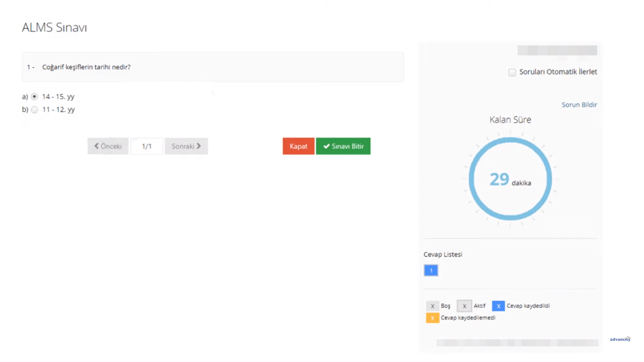Go back with the Önceki button
This screenshot has width=644, height=362.
[108, 146]
